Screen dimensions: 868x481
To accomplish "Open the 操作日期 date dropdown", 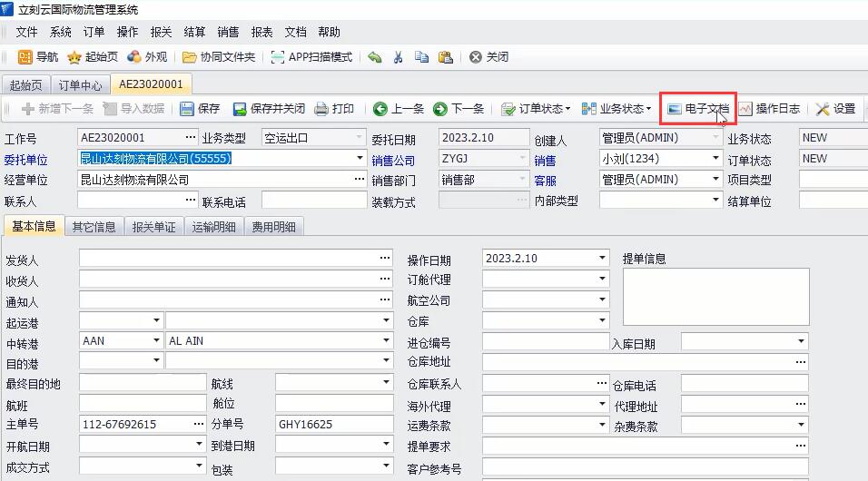I will tap(601, 259).
